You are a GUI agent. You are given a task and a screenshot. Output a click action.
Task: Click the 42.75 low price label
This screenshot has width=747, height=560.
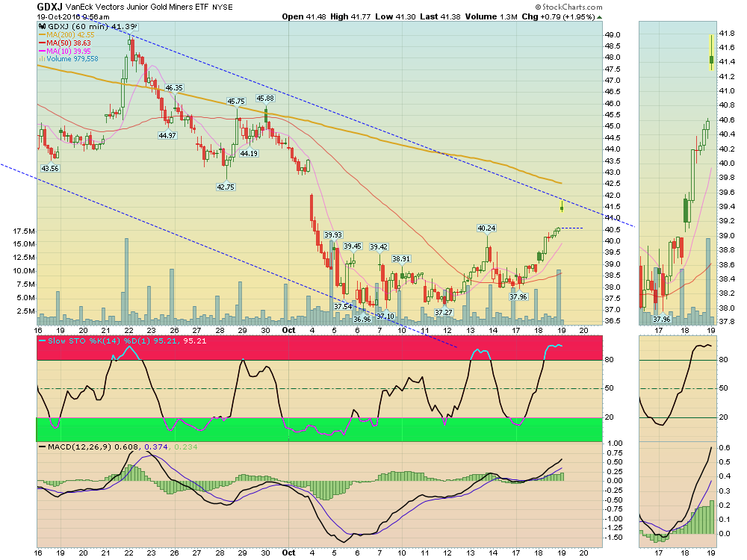(226, 187)
